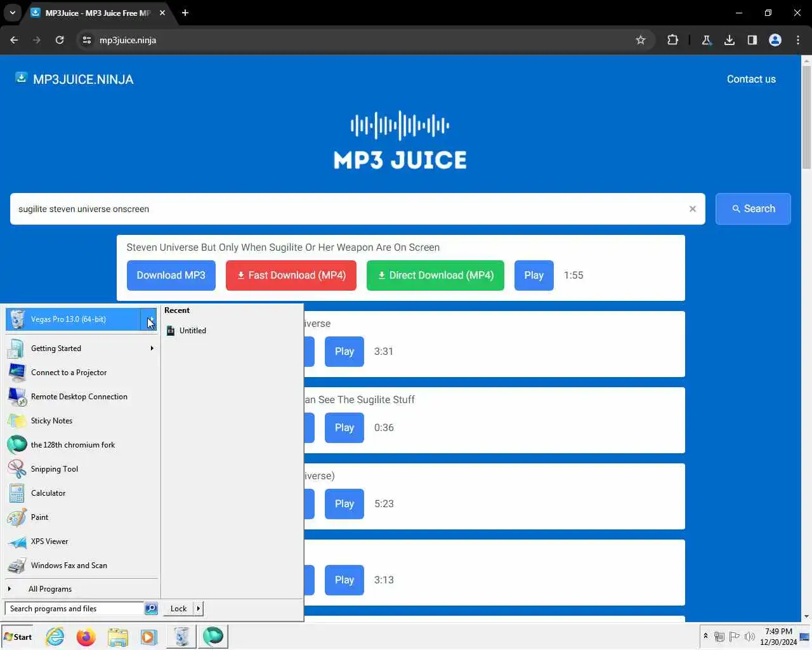The width and height of the screenshot is (812, 650).
Task: Open Firefox from the taskbar
Action: (86, 637)
